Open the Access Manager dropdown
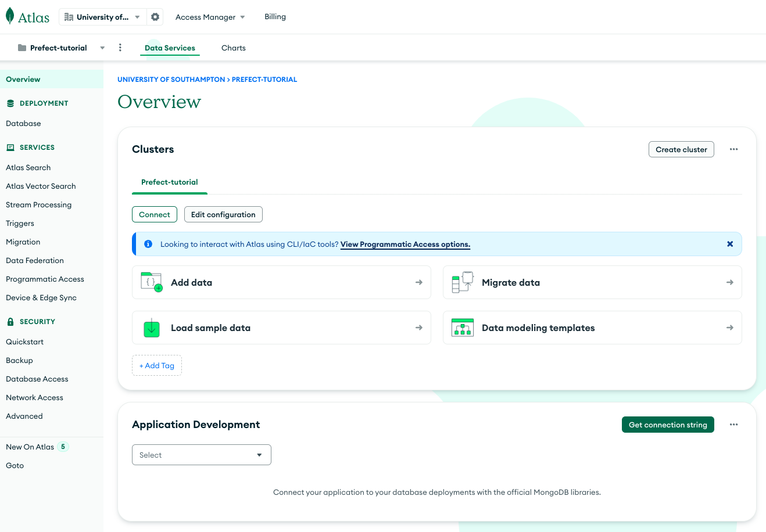766x532 pixels. click(x=210, y=17)
